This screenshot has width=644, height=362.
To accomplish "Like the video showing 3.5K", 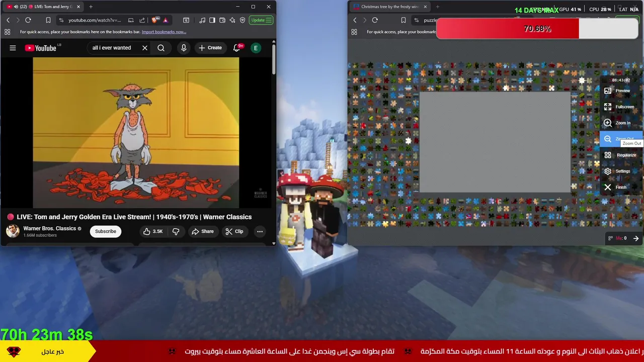I will (x=153, y=231).
